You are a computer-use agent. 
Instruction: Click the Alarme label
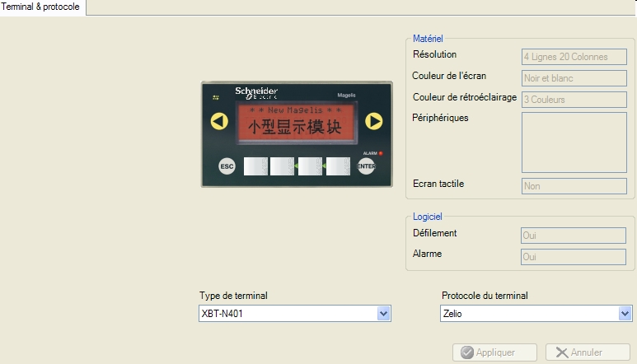coord(427,254)
